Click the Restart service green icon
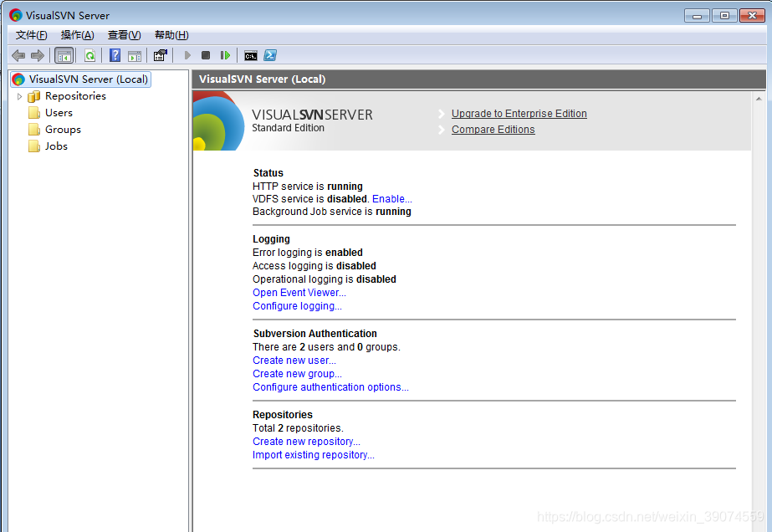Screen dimensions: 772x532 (x=225, y=55)
